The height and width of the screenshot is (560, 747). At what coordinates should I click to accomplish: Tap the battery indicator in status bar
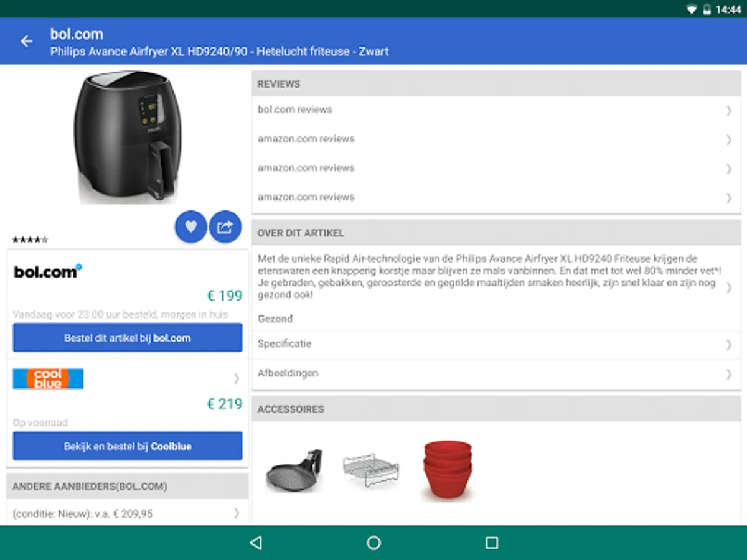click(707, 9)
